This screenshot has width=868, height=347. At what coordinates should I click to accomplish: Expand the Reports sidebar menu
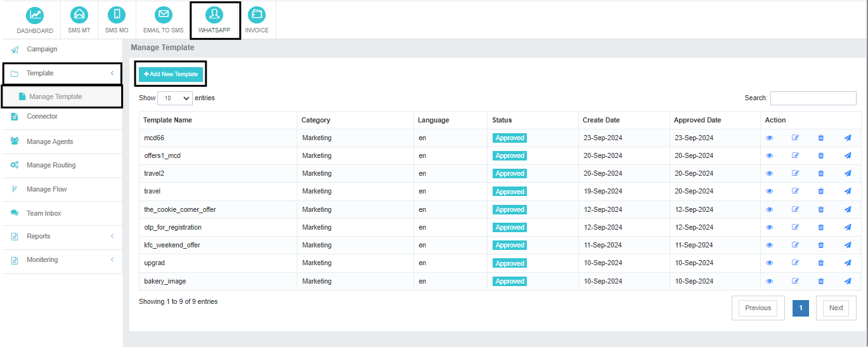62,237
